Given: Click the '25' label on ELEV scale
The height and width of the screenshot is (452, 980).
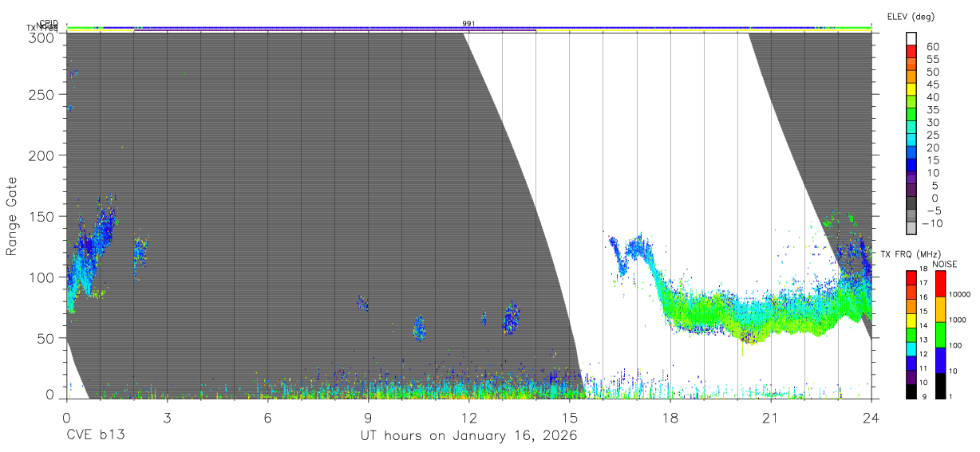Looking at the screenshot, I should [932, 135].
